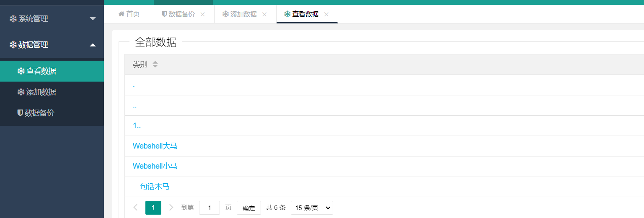Viewport: 644px width, 218px height.
Task: Sort the 类别 column using sort arrows
Action: tap(155, 64)
